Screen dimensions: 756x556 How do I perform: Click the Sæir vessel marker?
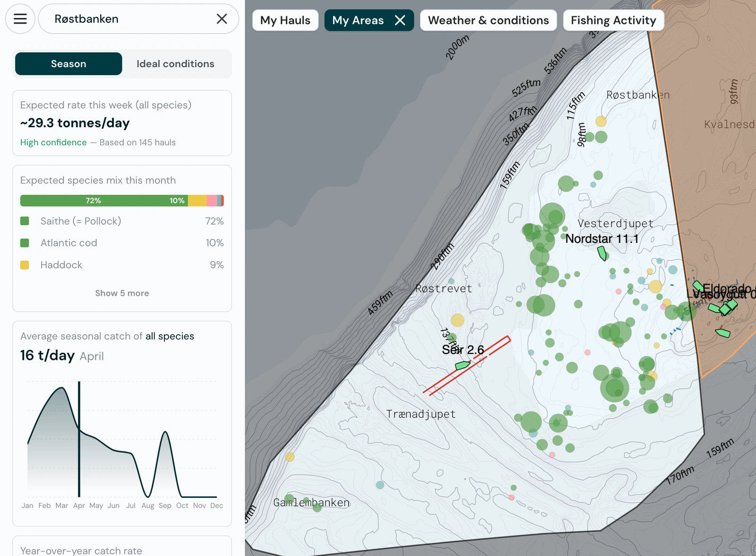click(462, 365)
